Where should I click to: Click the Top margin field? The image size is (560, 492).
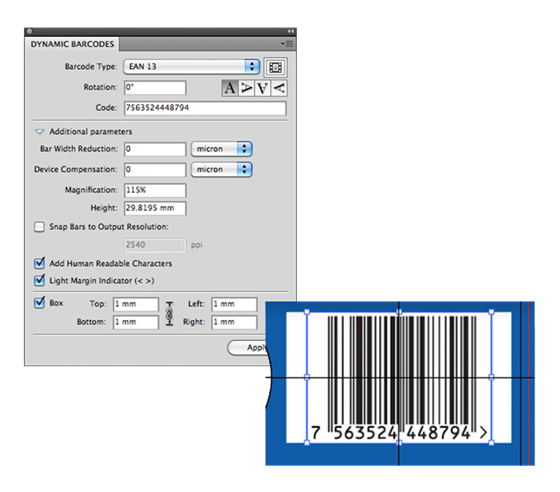point(136,304)
